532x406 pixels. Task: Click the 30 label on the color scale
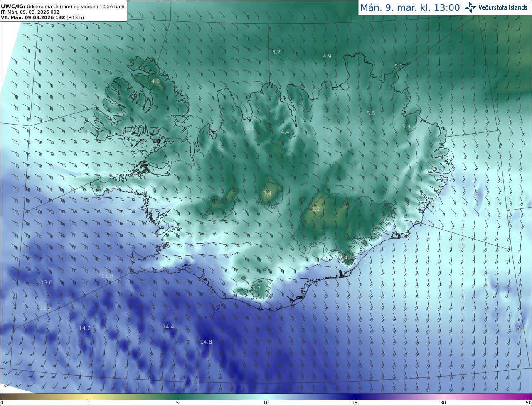[443, 403]
